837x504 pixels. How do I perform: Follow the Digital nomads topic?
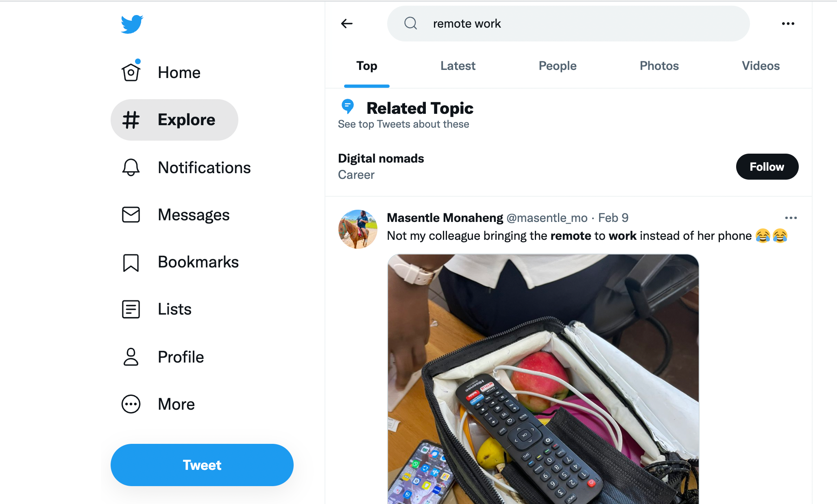767,166
